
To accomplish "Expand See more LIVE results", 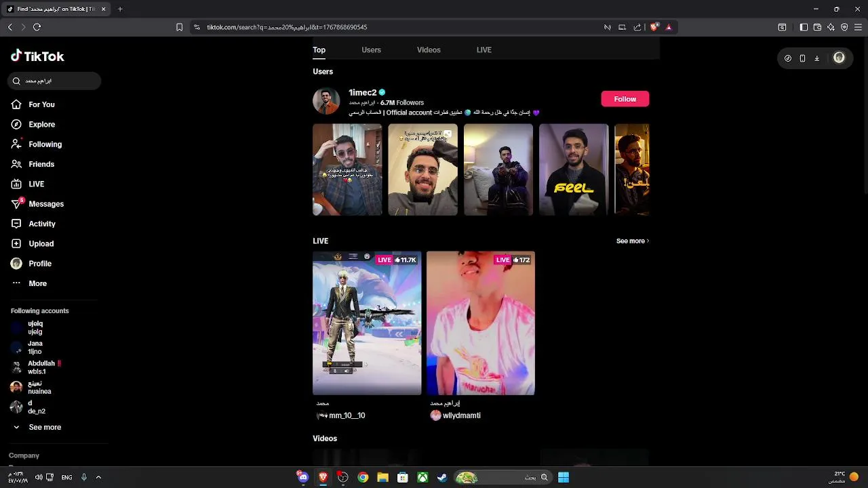I will tap(633, 241).
